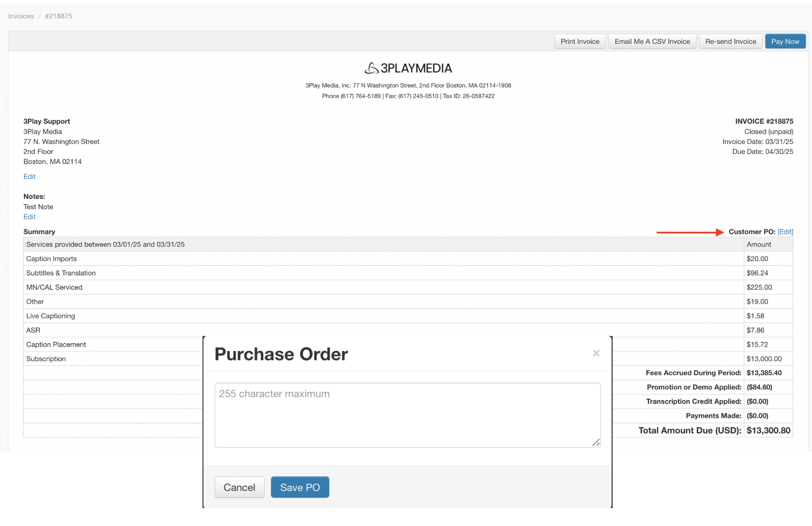Click the MN/CAL Serviced amount $225.00
Viewport: 812px width, 526px height.
[759, 287]
